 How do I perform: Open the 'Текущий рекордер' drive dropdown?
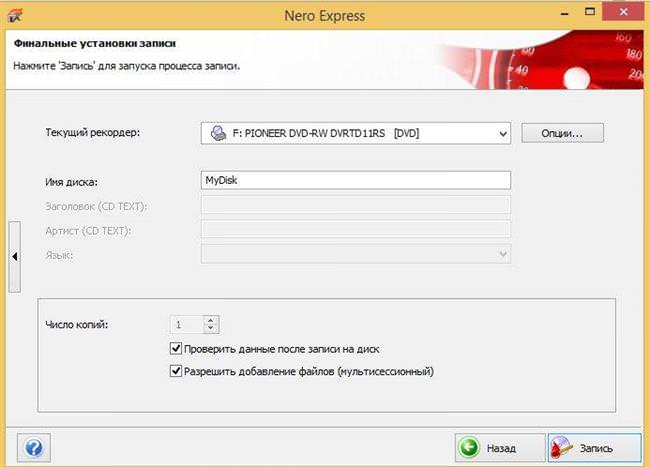click(356, 133)
